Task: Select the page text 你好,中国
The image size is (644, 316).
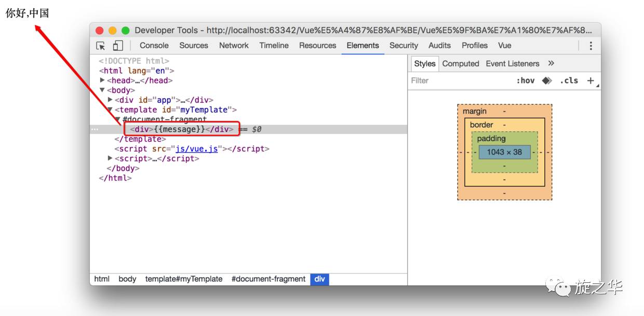Action: pos(27,13)
